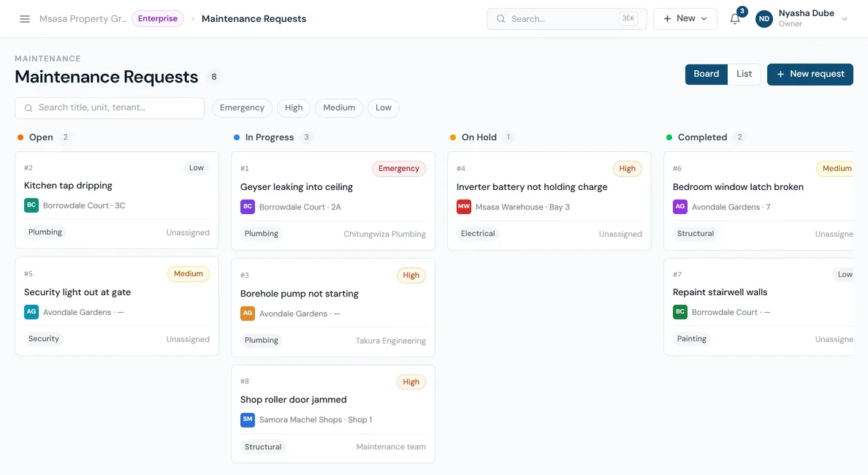Go to Msasa Property Group breadcrumb
Screen dimensions: 868x475
[83, 19]
